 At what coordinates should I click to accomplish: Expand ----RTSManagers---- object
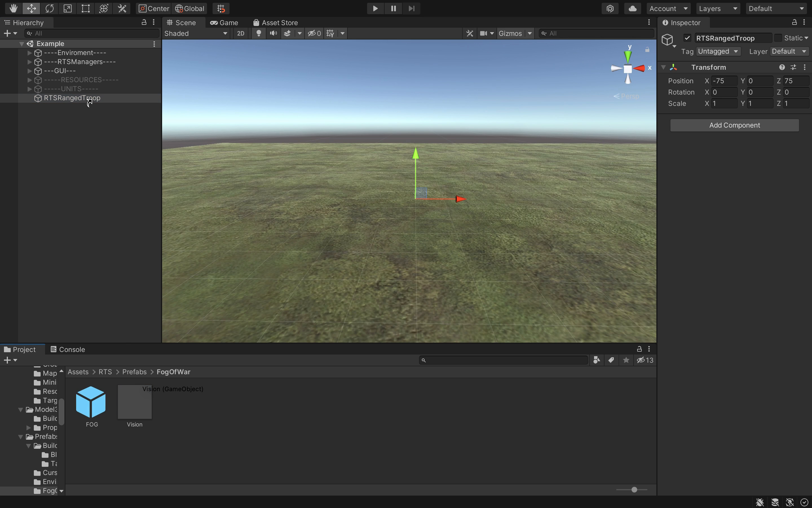[30, 62]
